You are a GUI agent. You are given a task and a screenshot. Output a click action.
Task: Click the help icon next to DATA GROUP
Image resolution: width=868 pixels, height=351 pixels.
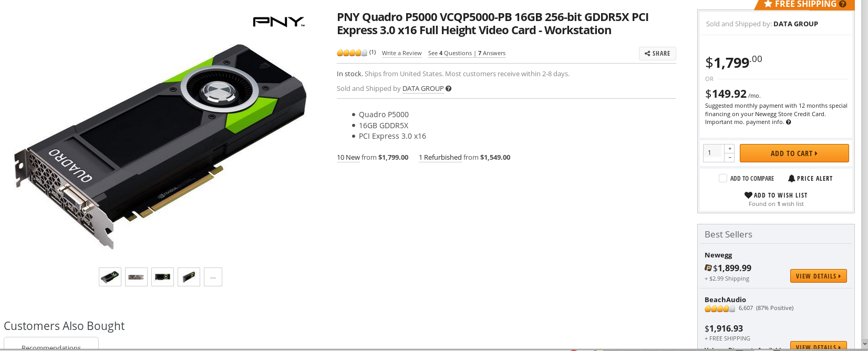449,89
